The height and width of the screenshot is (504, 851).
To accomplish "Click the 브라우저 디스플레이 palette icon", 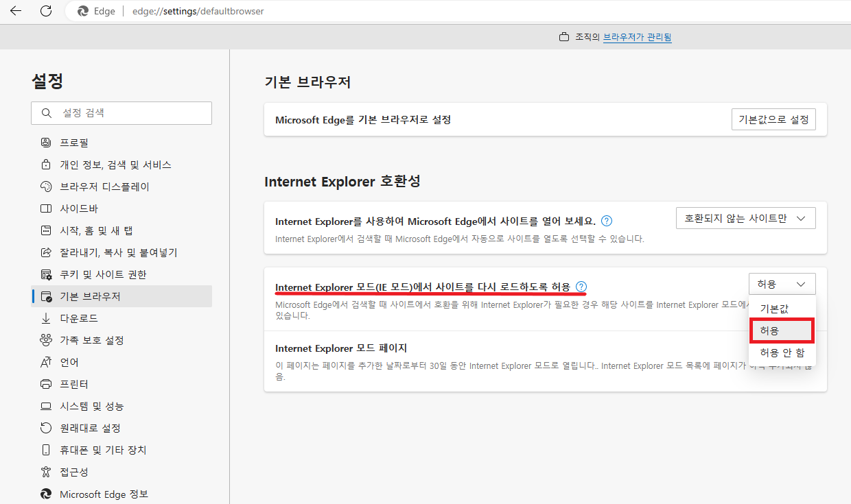I will (x=46, y=187).
